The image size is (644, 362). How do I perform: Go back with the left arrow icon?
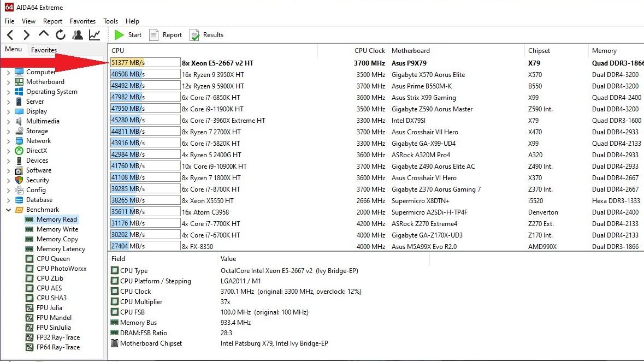point(10,35)
